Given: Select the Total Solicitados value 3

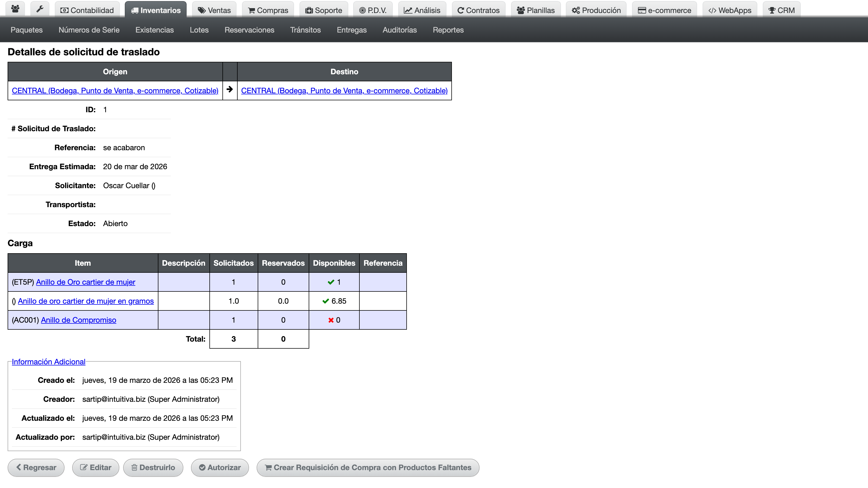Looking at the screenshot, I should 234,339.
